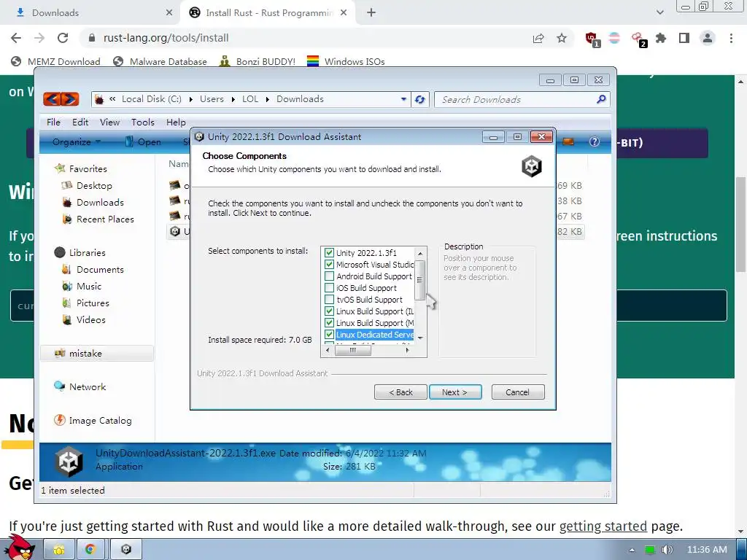Click refresh icon beside address bar
Screen dimensions: 747x560
tap(419, 99)
